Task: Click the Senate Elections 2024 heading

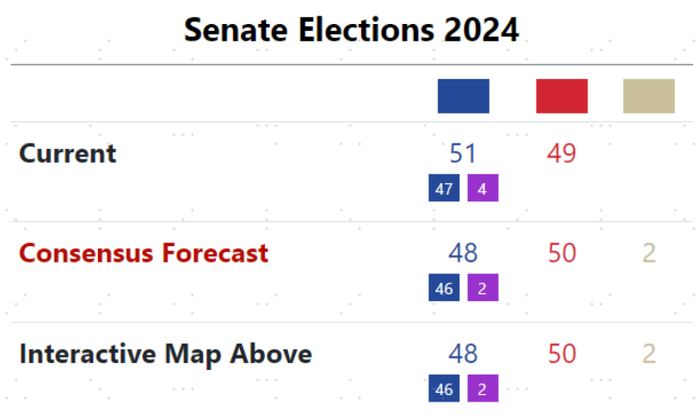Action: click(x=351, y=30)
